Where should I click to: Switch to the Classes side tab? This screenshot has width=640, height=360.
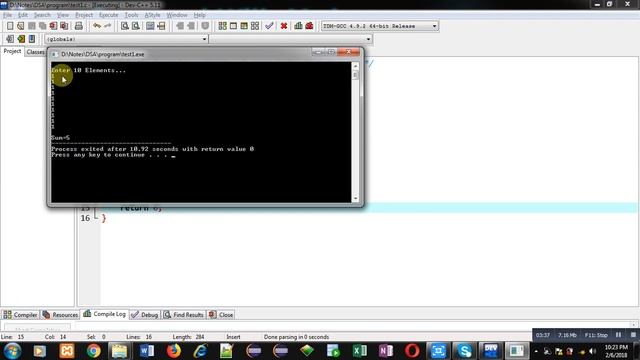coord(36,52)
